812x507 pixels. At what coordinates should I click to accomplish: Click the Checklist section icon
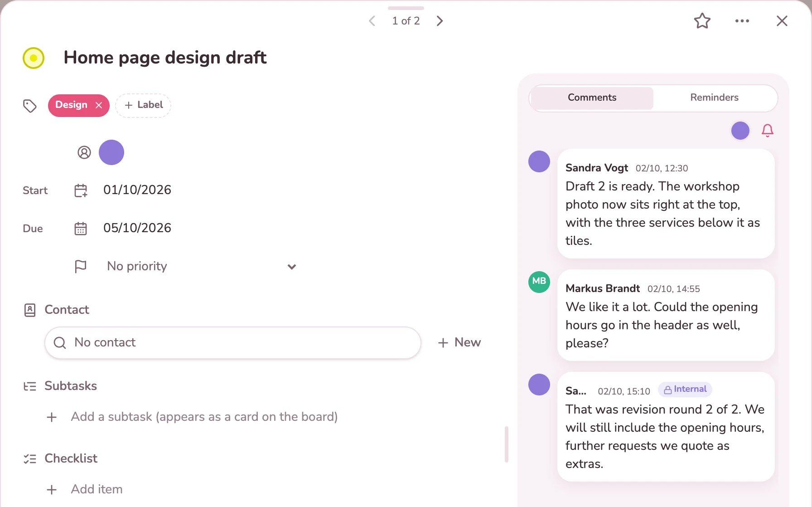click(30, 459)
